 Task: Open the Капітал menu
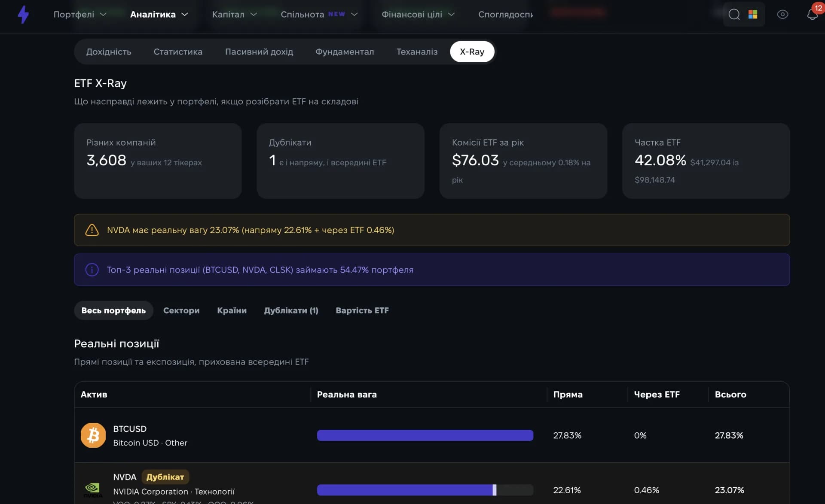tap(228, 15)
